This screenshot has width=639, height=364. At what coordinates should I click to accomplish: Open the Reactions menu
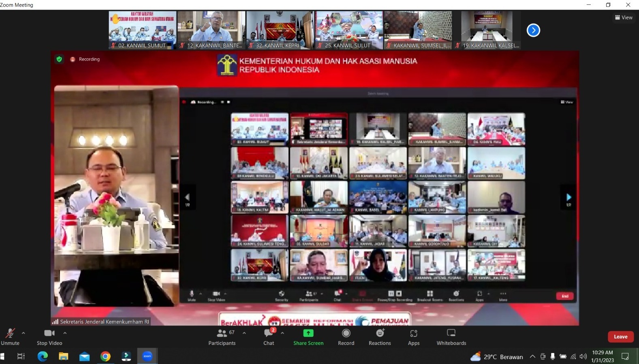pyautogui.click(x=380, y=336)
